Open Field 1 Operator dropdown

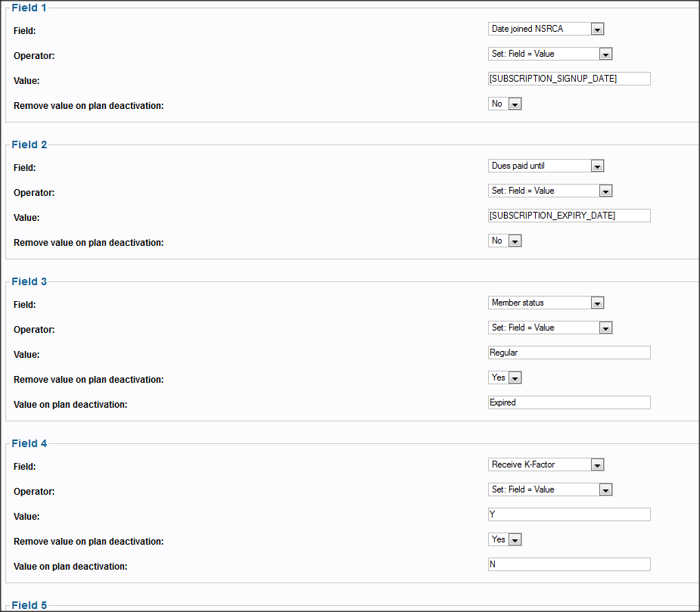click(x=550, y=54)
